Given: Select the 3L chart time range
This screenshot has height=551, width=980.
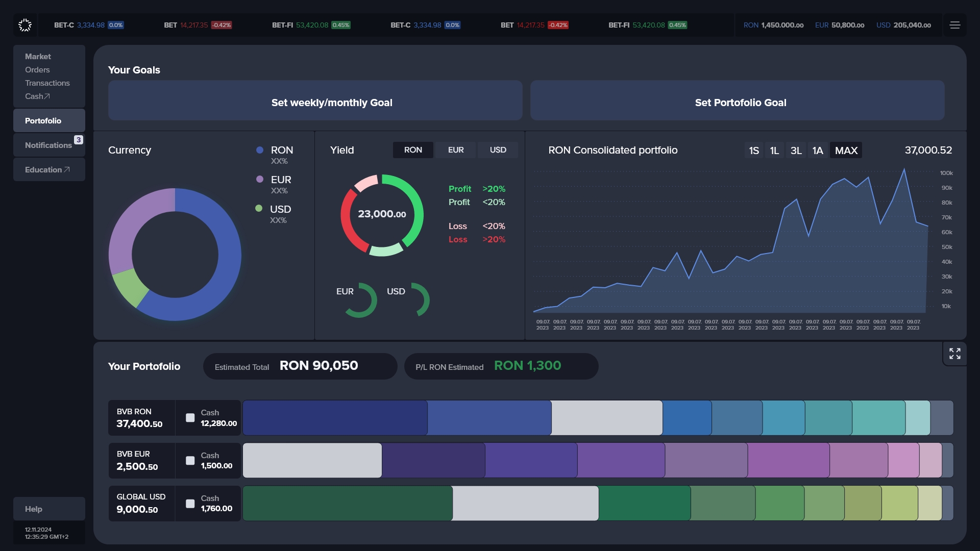Looking at the screenshot, I should [796, 151].
